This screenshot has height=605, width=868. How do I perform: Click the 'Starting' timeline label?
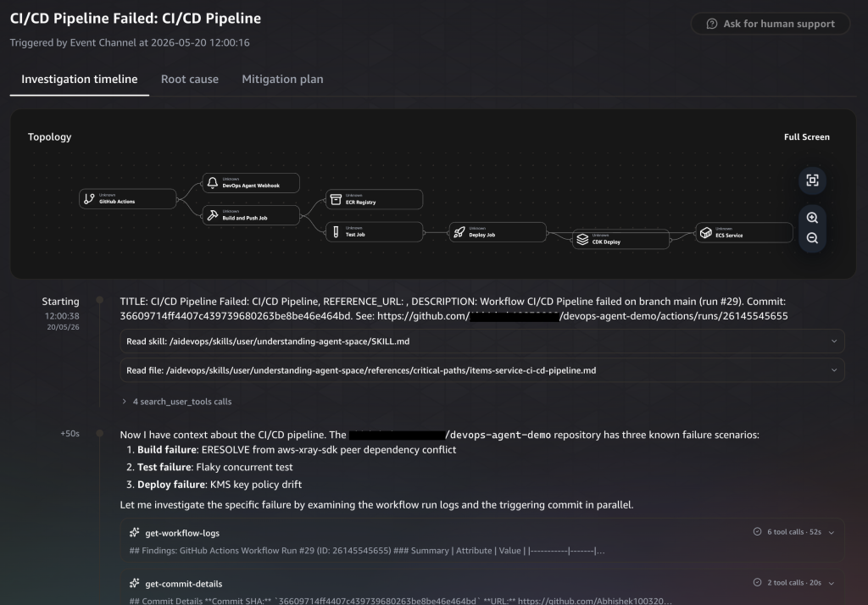(60, 302)
